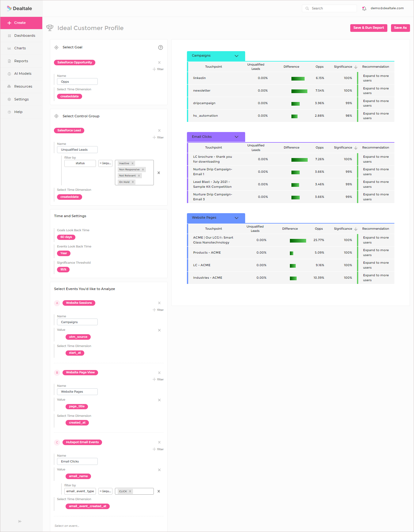Edit the Campaigns event name field
The image size is (414, 532).
(77, 322)
